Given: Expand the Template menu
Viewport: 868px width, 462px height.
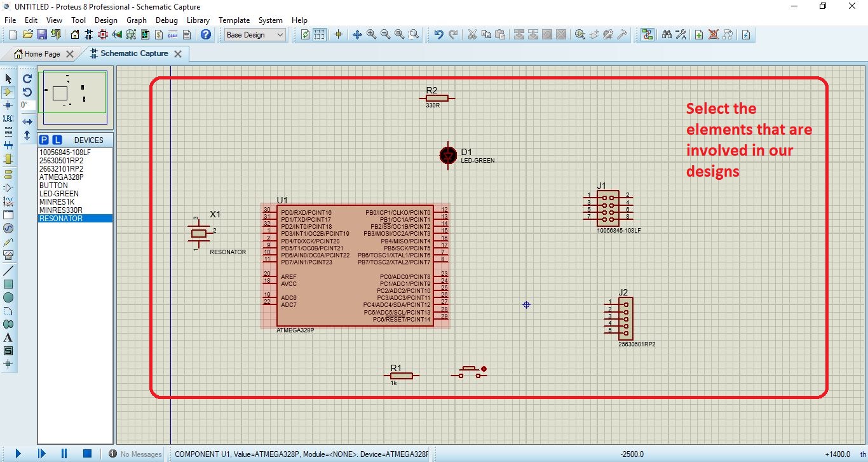Looking at the screenshot, I should pos(234,20).
